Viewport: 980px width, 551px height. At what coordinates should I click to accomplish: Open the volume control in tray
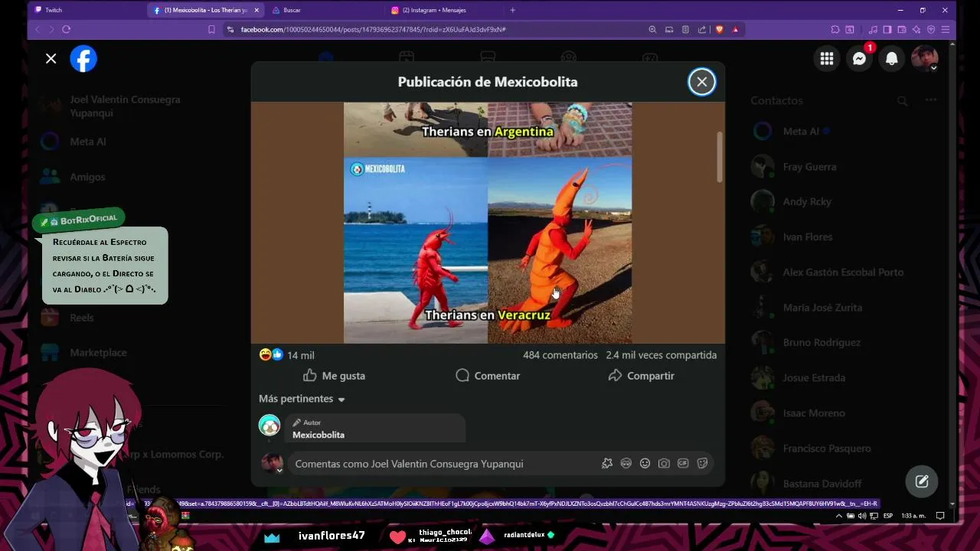tap(862, 516)
